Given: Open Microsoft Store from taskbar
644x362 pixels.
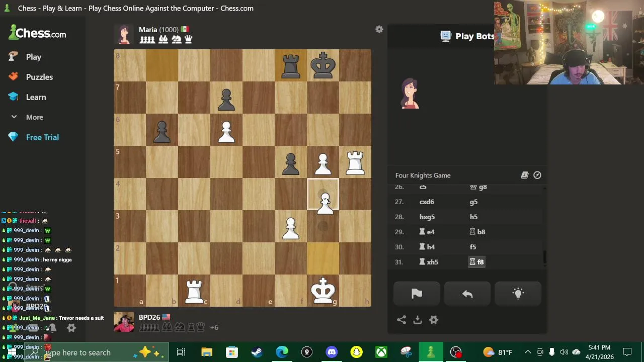Looking at the screenshot, I should [x=231, y=352].
